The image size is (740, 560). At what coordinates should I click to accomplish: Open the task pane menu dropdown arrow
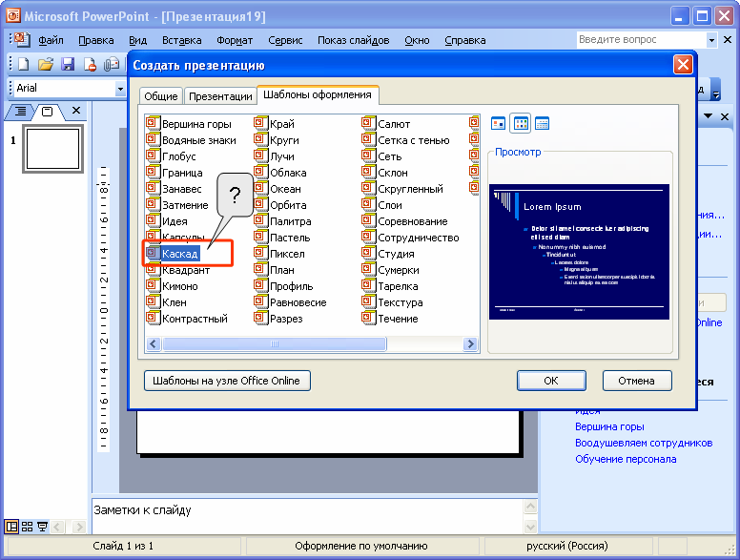708,116
